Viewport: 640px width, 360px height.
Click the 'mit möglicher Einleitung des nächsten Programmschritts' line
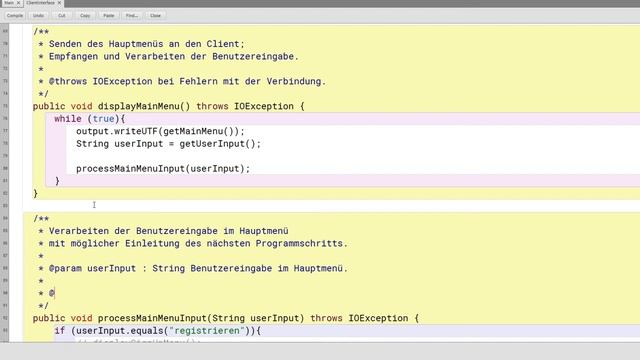198,244
